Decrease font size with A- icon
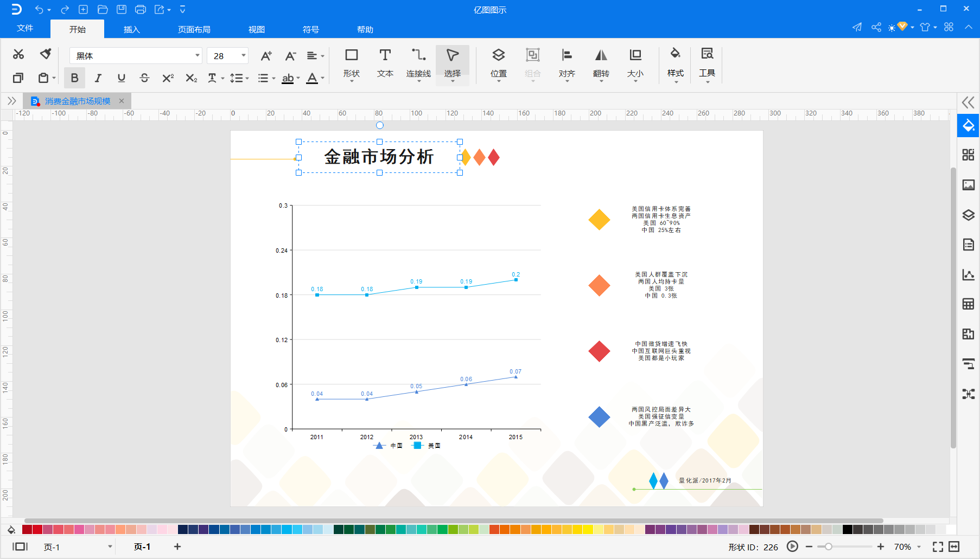 [x=290, y=56]
